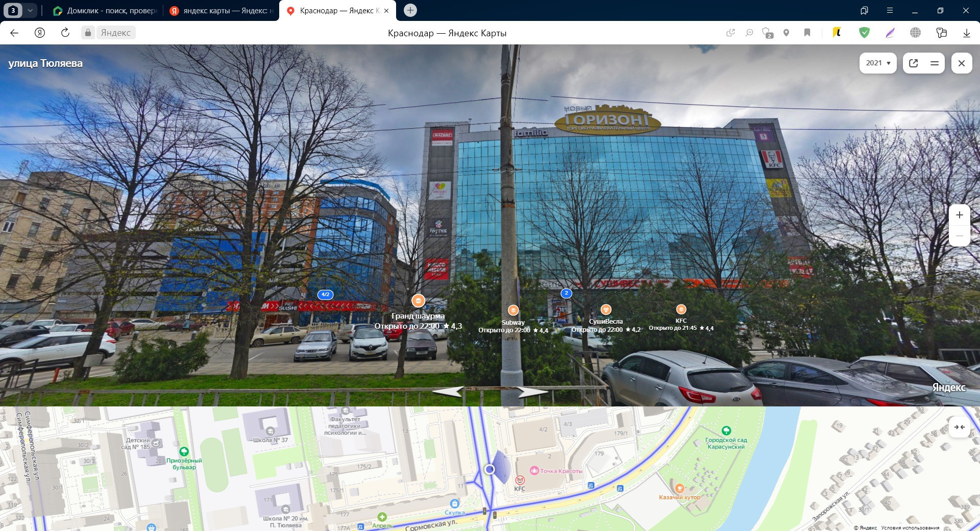This screenshot has height=531, width=980.
Task: Open the browser main menu icon
Action: coord(890,10)
